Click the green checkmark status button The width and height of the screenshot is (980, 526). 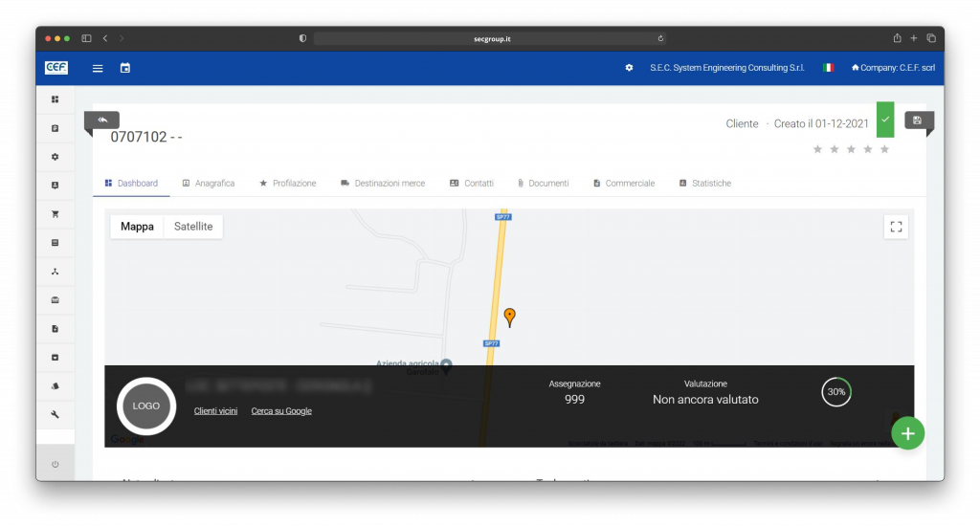[885, 120]
